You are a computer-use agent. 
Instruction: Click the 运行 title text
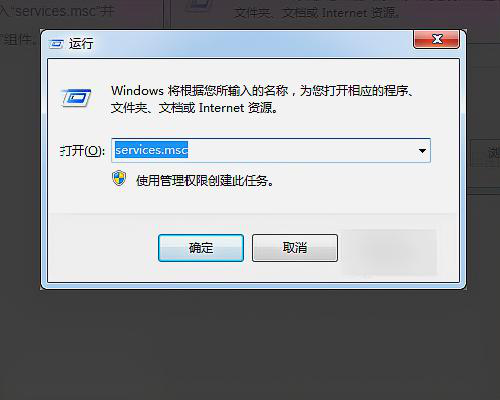[x=81, y=44]
